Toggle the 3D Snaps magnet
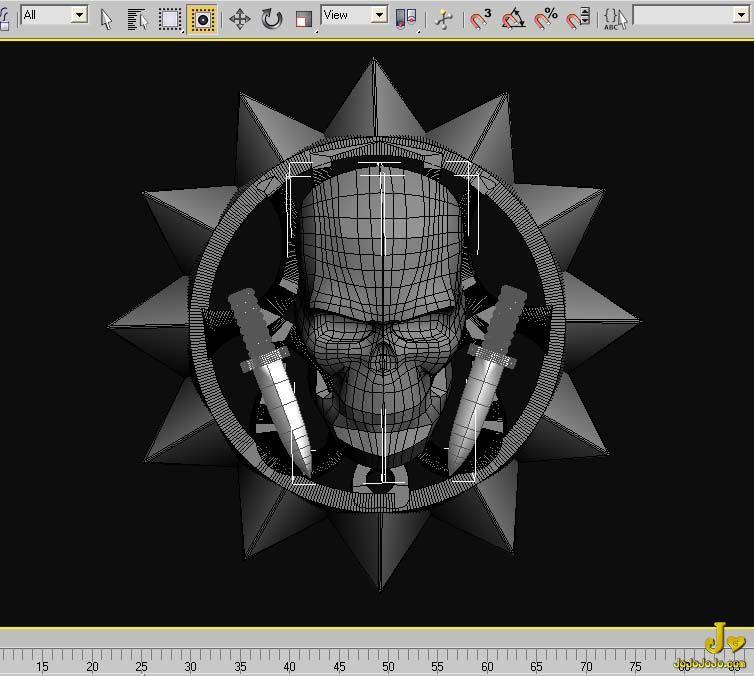Viewport: 754px width, 676px height. [480, 20]
